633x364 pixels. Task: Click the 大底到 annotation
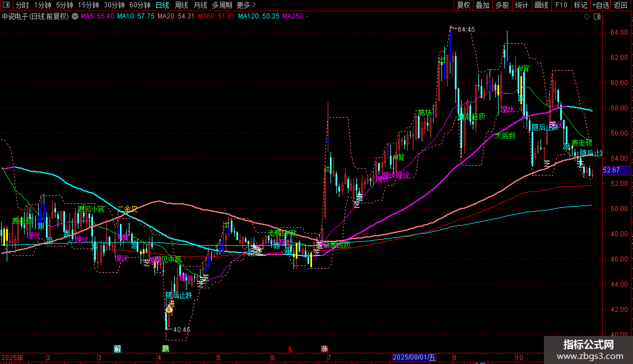click(x=505, y=136)
